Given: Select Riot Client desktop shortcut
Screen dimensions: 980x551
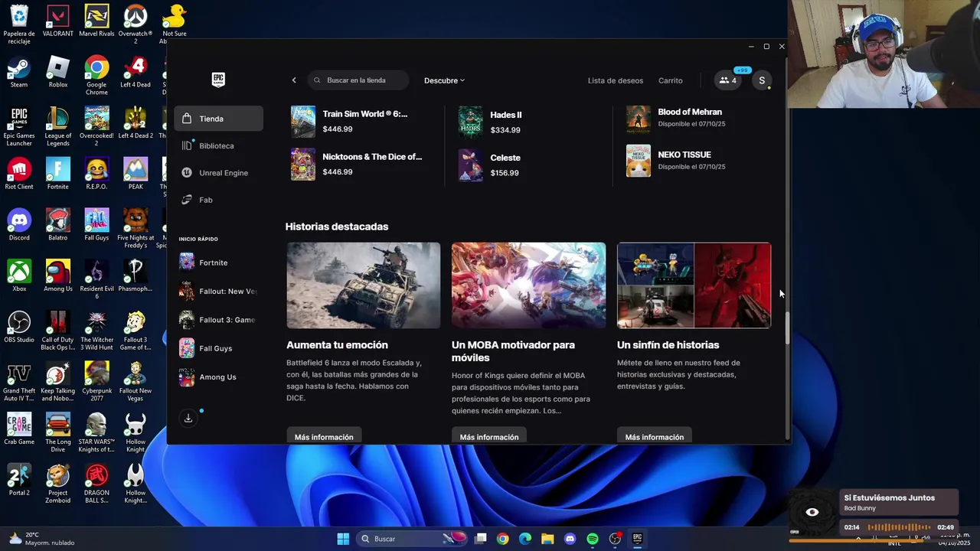Looking at the screenshot, I should coord(19,174).
